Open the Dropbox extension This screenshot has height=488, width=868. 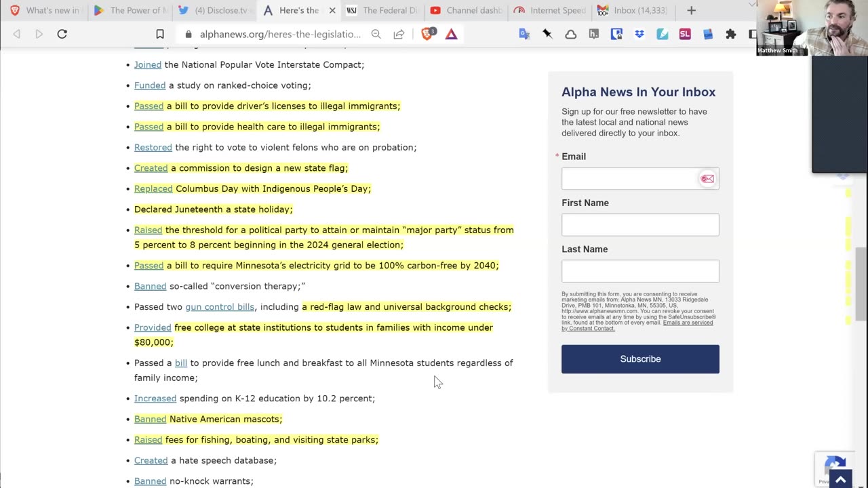pyautogui.click(x=639, y=34)
